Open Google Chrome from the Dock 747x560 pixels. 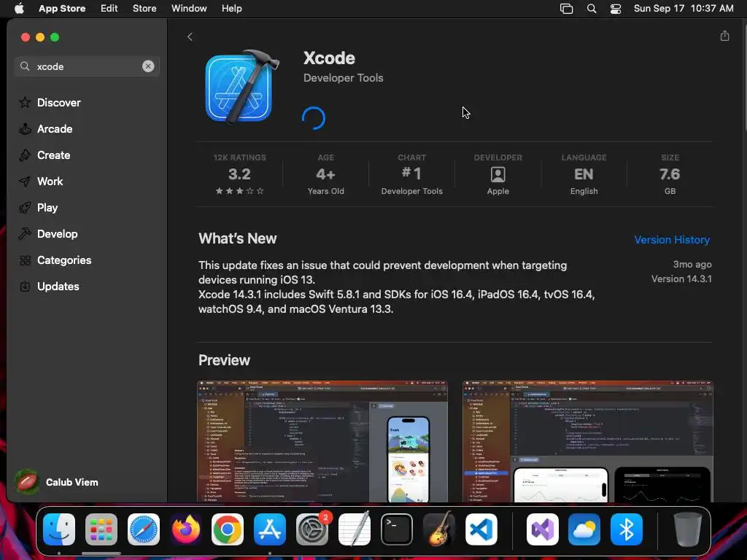pyautogui.click(x=228, y=529)
